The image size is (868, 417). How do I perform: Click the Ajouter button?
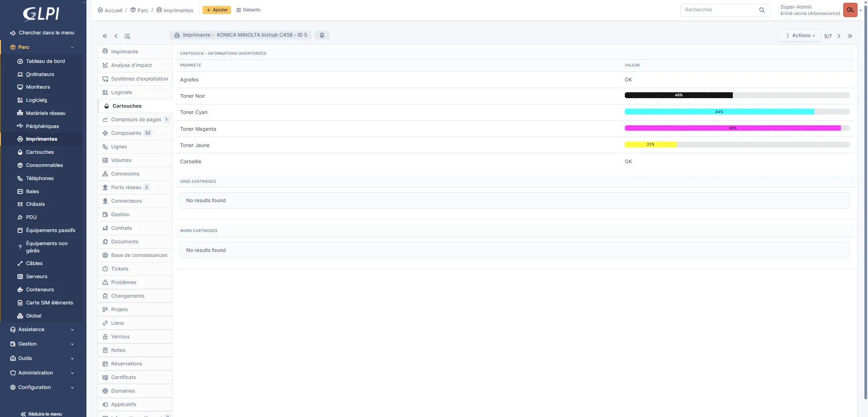click(x=217, y=10)
